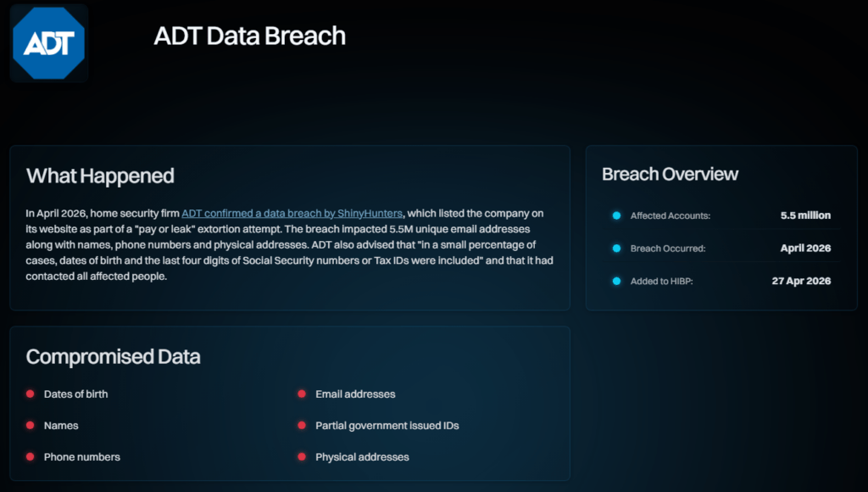
Task: Click the blue dot beside Added to HIBP
Action: tap(617, 281)
